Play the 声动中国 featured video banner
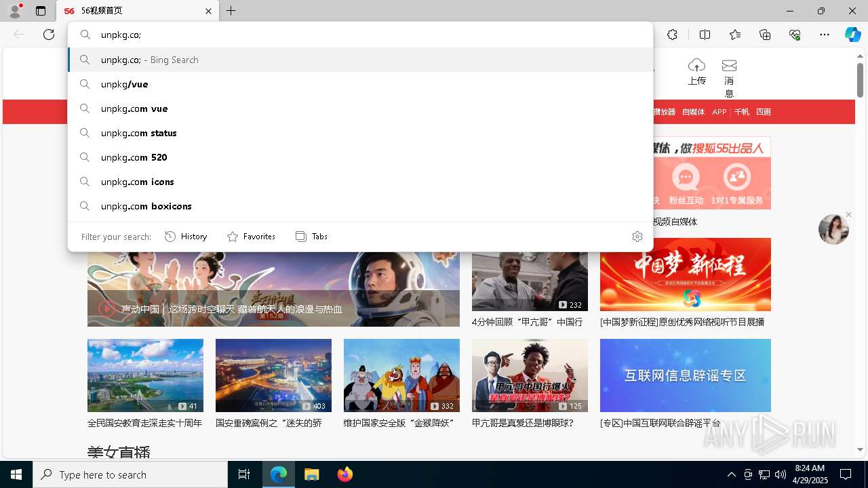Viewport: 868px width, 488px height. tap(273, 289)
